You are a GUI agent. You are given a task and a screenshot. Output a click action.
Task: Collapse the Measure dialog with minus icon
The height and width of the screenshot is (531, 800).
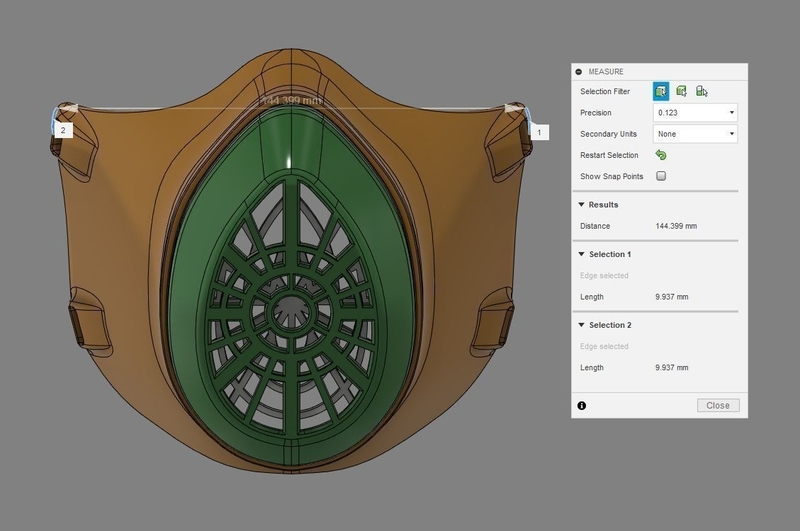coord(579,72)
